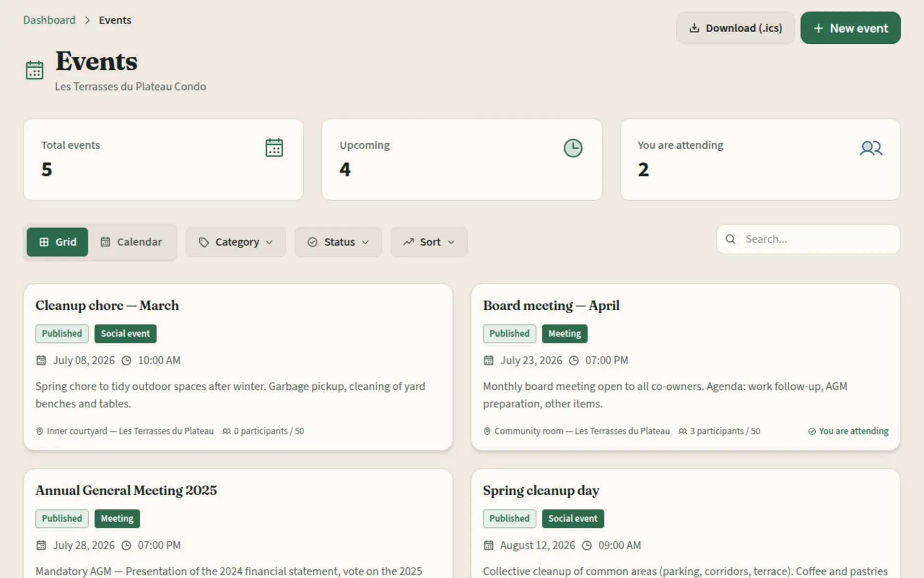
Task: Click the download icon in Download (.ics) button
Action: [694, 28]
